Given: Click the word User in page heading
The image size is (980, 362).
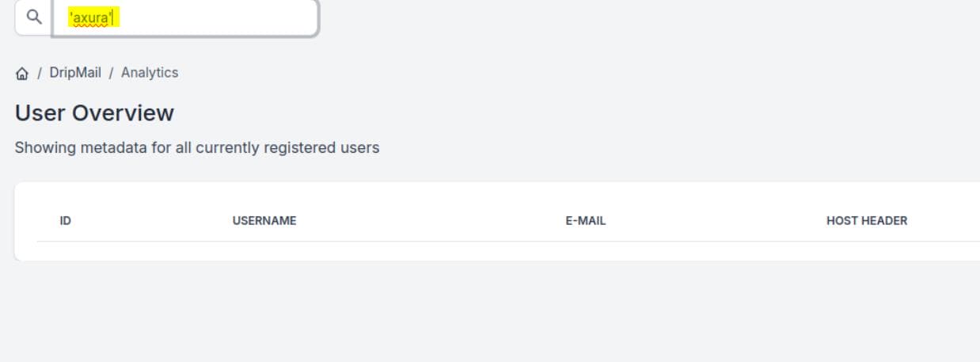Looking at the screenshot, I should (40, 112).
